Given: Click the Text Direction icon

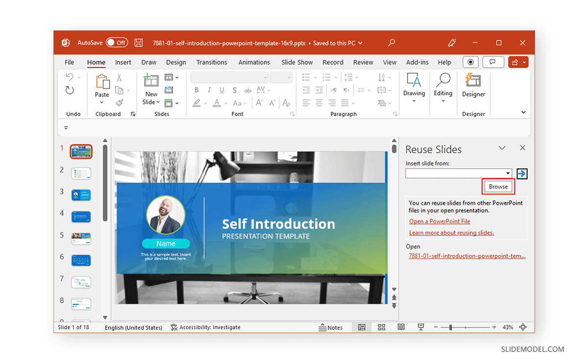Looking at the screenshot, I should tap(382, 77).
